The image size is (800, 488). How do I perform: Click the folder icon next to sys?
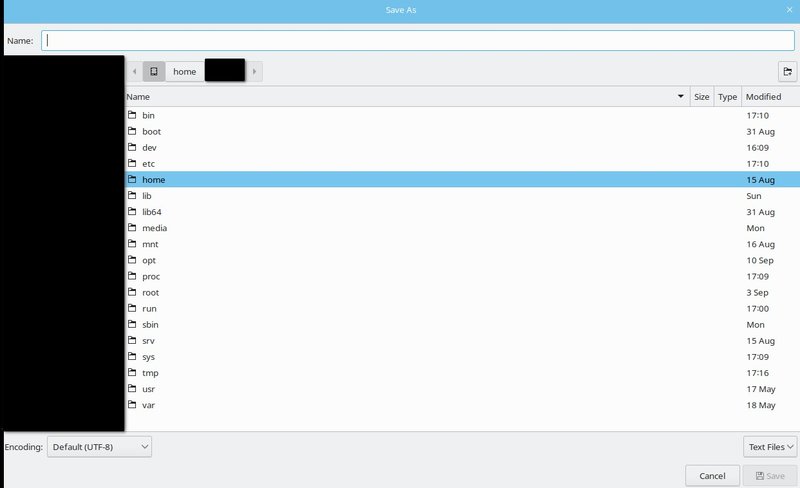[x=132, y=356]
